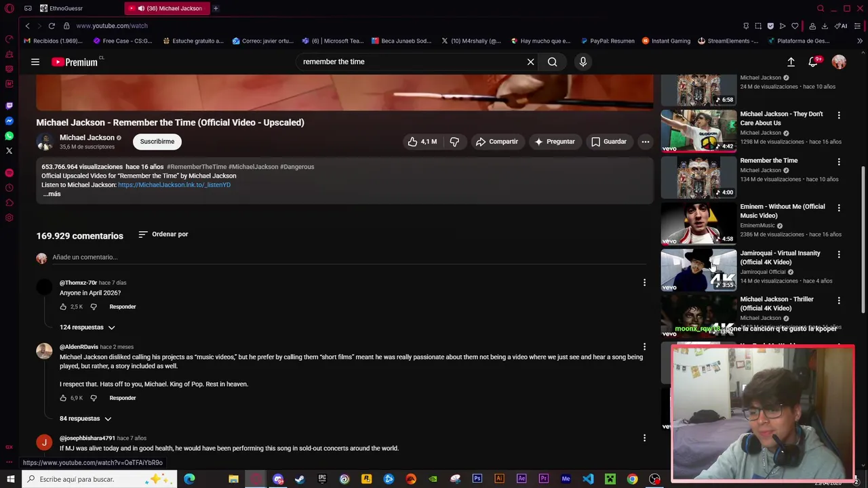Open the Michael Jackson channel name link
868x488 pixels.
[x=87, y=138]
